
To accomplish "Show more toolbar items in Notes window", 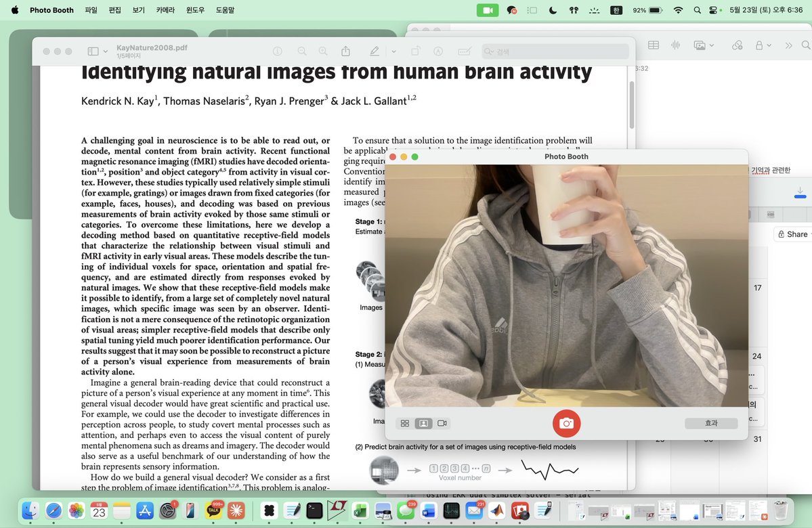I will [789, 45].
